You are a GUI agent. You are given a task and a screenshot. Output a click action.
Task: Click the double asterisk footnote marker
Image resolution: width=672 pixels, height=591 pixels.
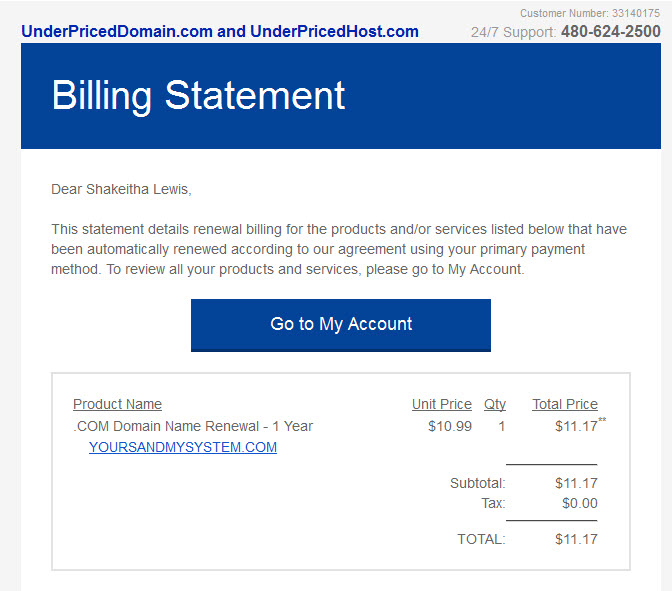click(x=602, y=420)
